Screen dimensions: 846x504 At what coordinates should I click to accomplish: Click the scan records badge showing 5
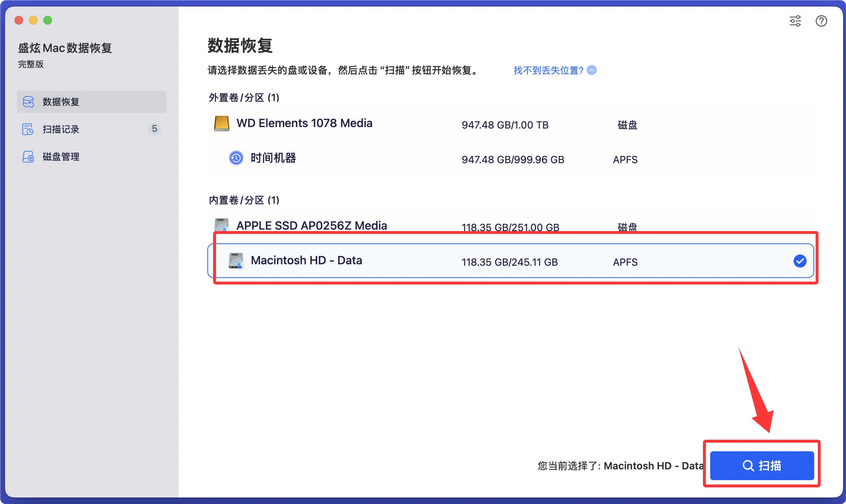pos(155,129)
